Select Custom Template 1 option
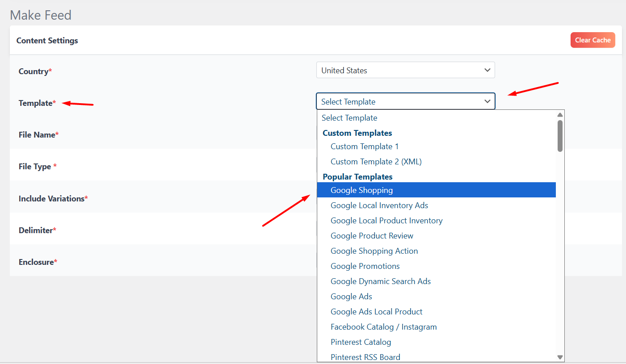Screen dimensions: 626x364 tap(436, 146)
